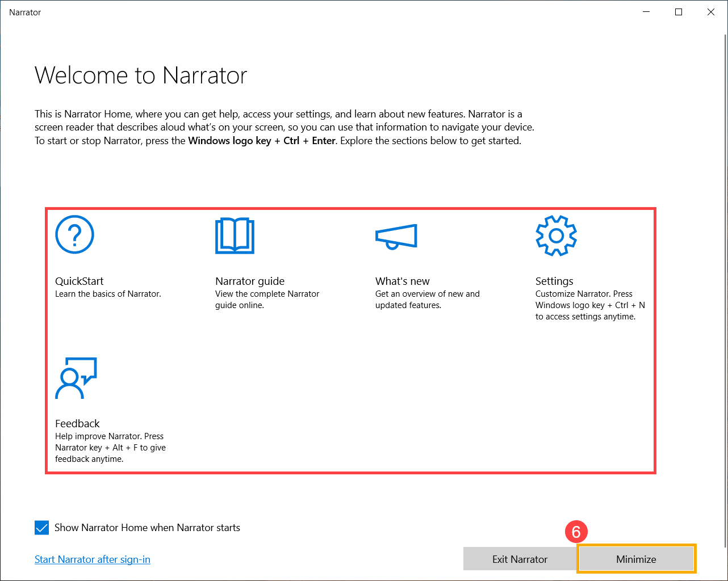The image size is (728, 581).
Task: Click the Welcome to Narrator heading
Action: coord(141,75)
